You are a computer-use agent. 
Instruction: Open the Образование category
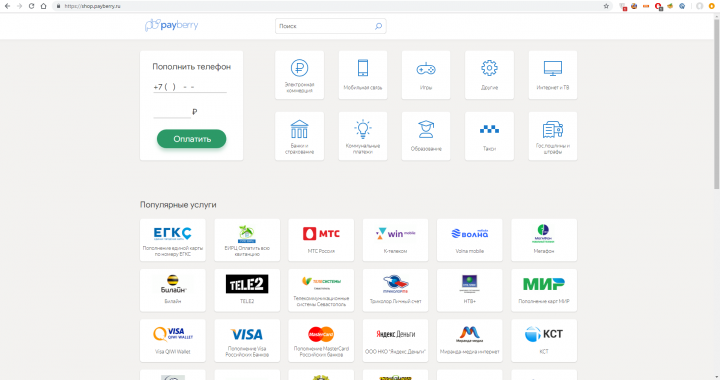click(x=426, y=136)
